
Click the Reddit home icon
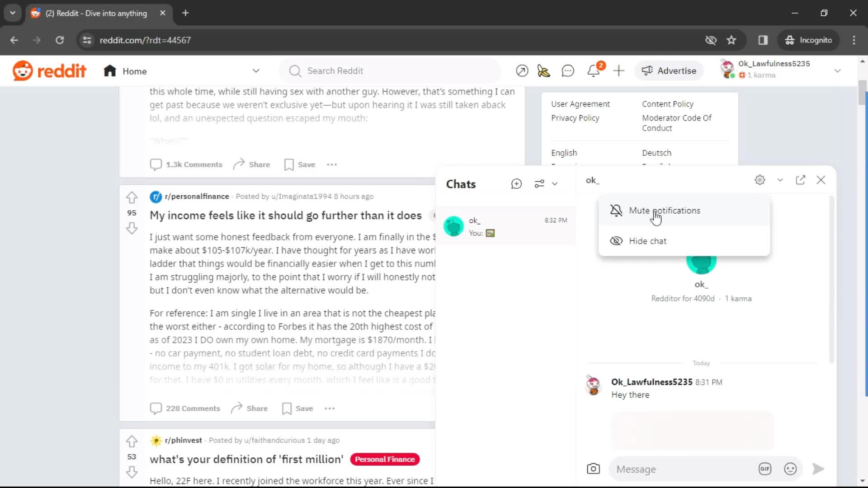click(110, 70)
